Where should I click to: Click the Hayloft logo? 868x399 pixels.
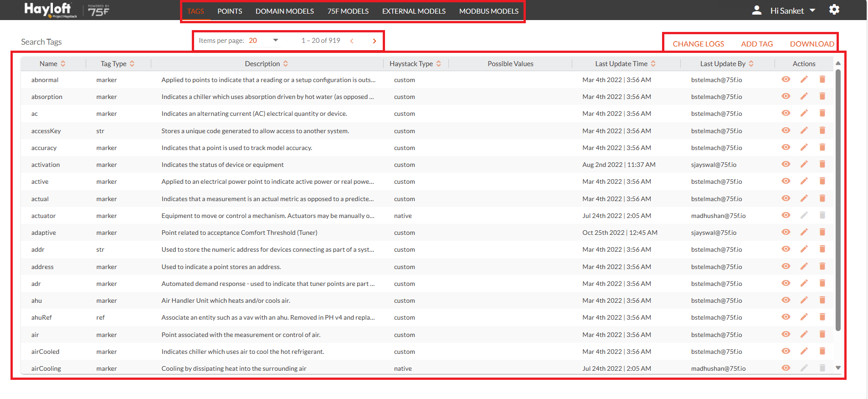click(51, 10)
